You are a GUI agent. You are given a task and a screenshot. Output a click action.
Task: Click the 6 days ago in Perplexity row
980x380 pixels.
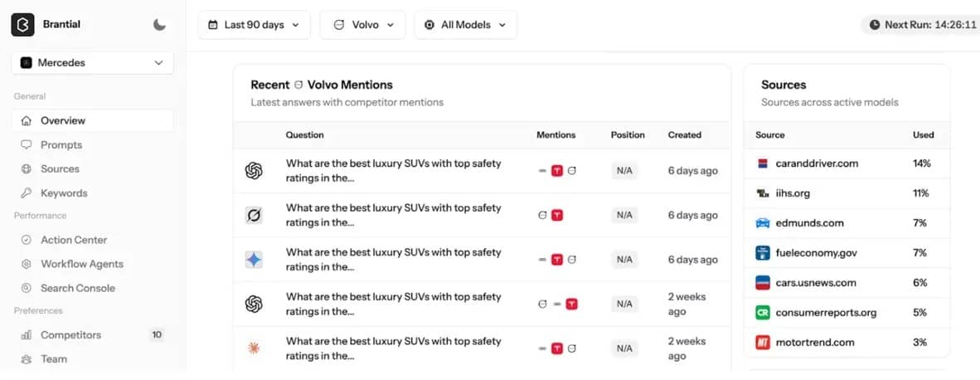pyautogui.click(x=692, y=215)
